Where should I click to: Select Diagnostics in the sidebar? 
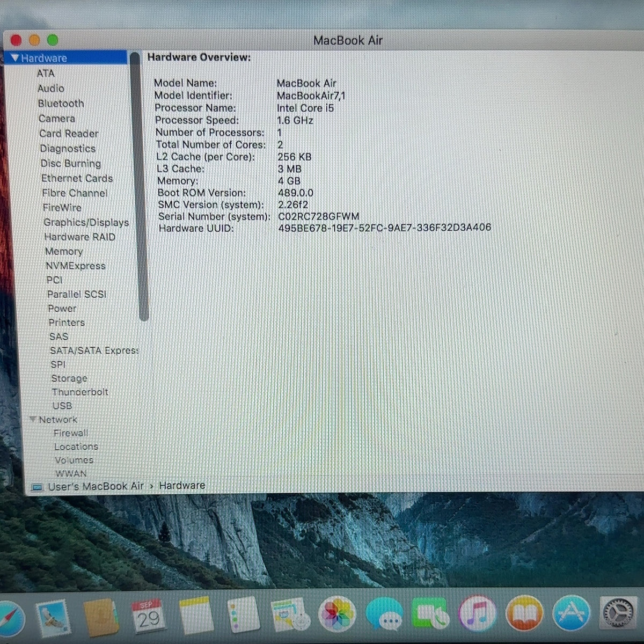coord(68,148)
